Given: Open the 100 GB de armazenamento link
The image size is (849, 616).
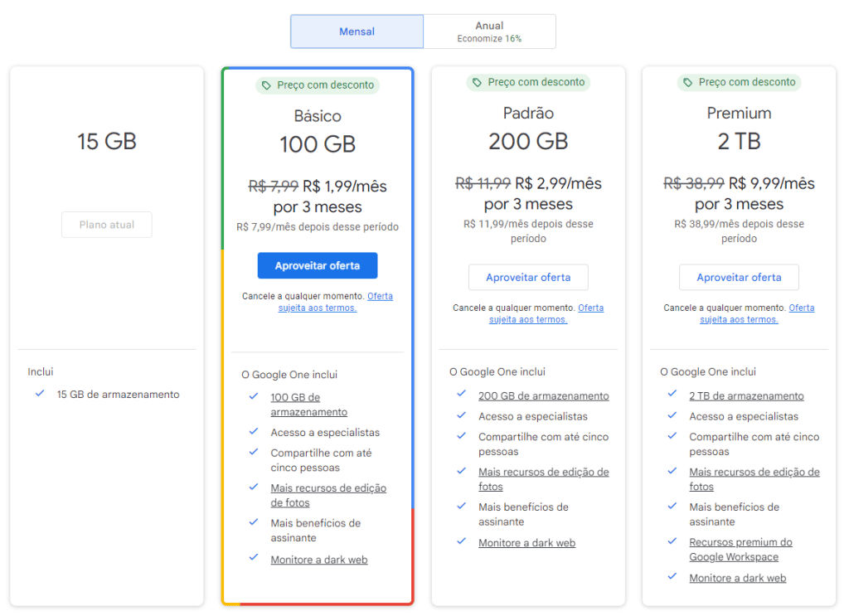Looking at the screenshot, I should (x=294, y=397).
